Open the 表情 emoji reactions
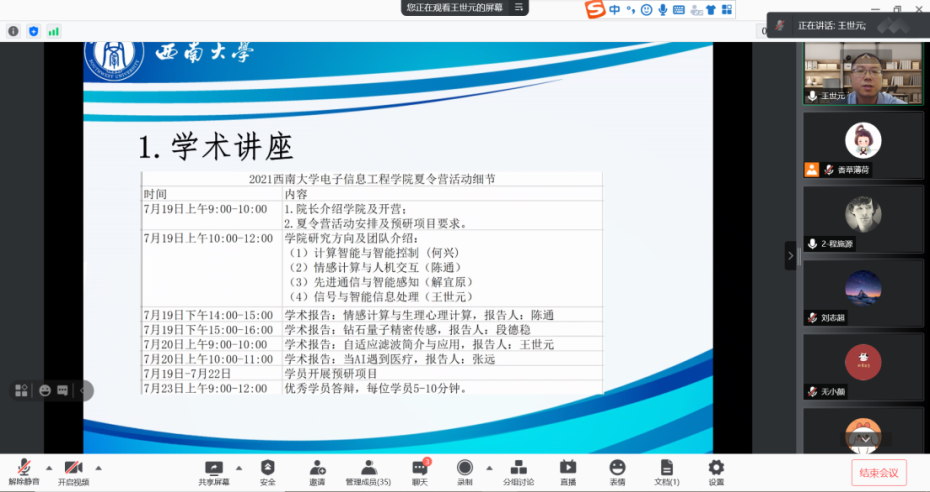This screenshot has height=492, width=930. pyautogui.click(x=617, y=471)
